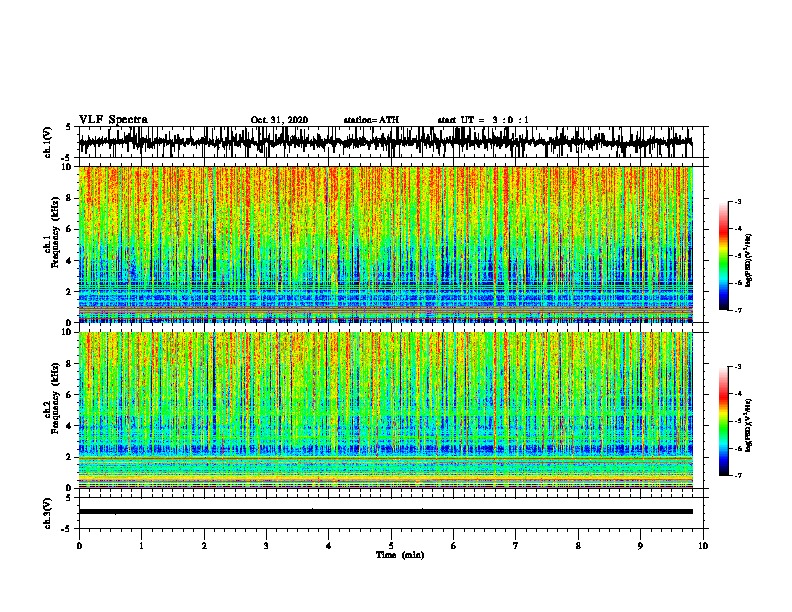Click the "-7" label on ch.2 color bar

tap(737, 475)
